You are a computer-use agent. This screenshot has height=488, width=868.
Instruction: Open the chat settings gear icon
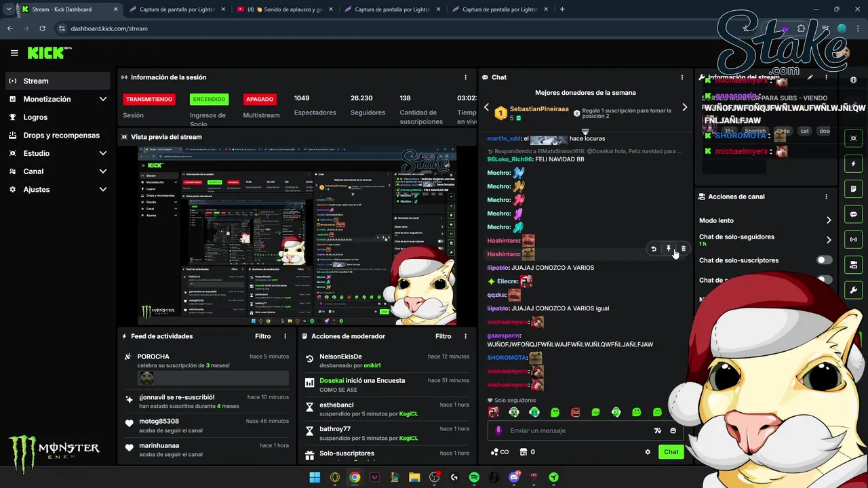tap(648, 452)
